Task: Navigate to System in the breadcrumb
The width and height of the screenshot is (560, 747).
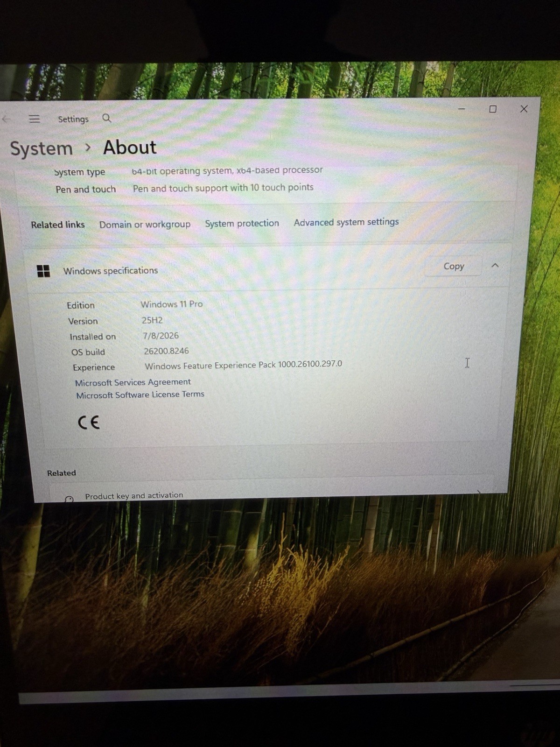Action: 42,148
